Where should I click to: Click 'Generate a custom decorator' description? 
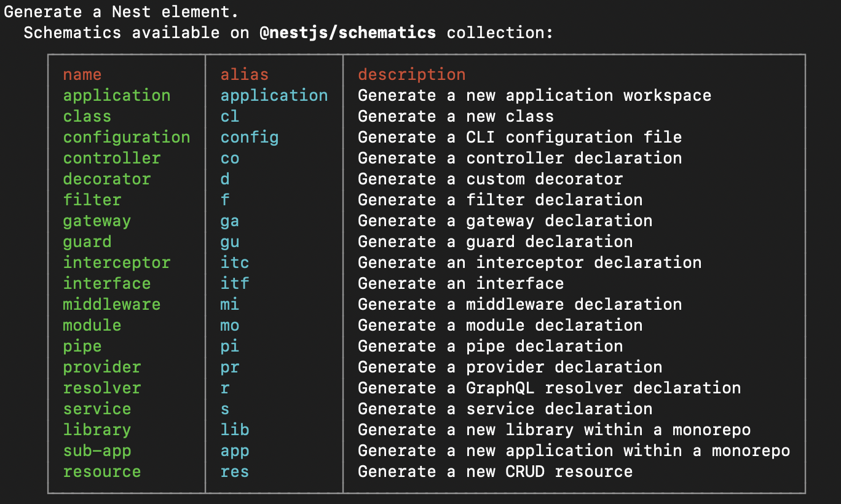click(491, 179)
